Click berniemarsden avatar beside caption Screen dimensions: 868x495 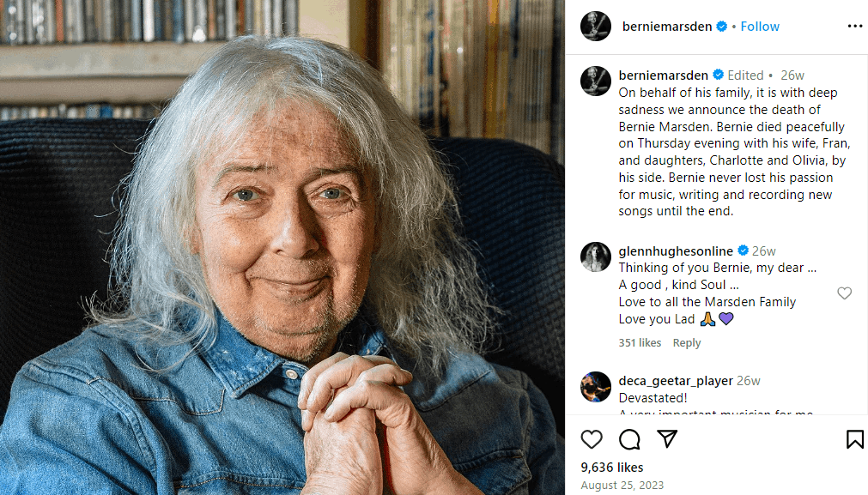[595, 81]
